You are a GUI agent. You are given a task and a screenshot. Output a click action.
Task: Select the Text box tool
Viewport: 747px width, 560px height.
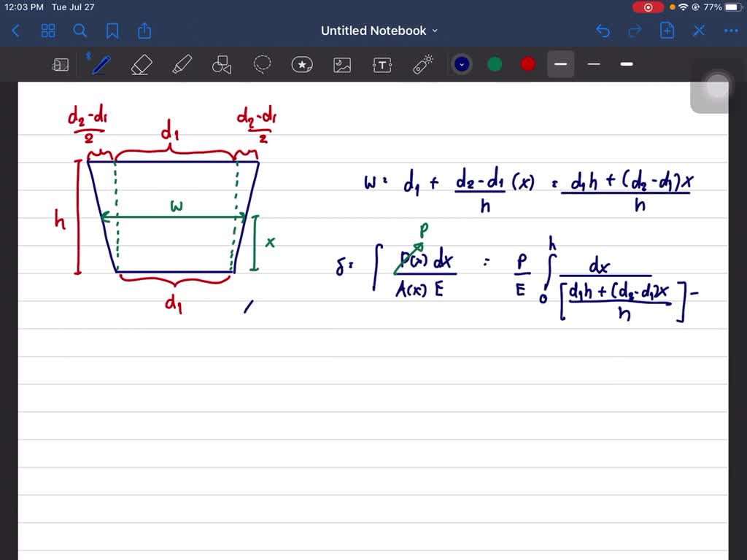pos(382,64)
